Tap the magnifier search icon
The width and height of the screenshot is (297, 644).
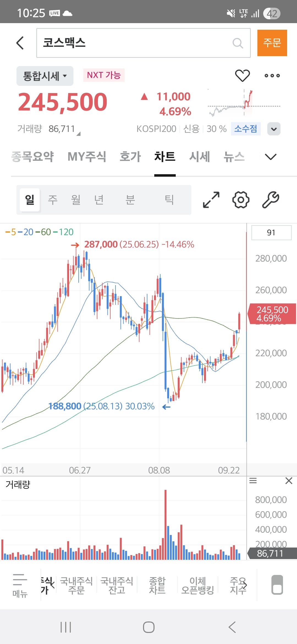point(238,43)
